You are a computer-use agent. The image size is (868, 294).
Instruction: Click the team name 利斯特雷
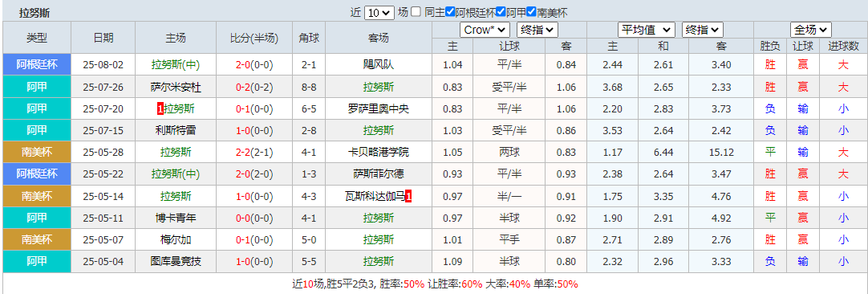tap(176, 130)
